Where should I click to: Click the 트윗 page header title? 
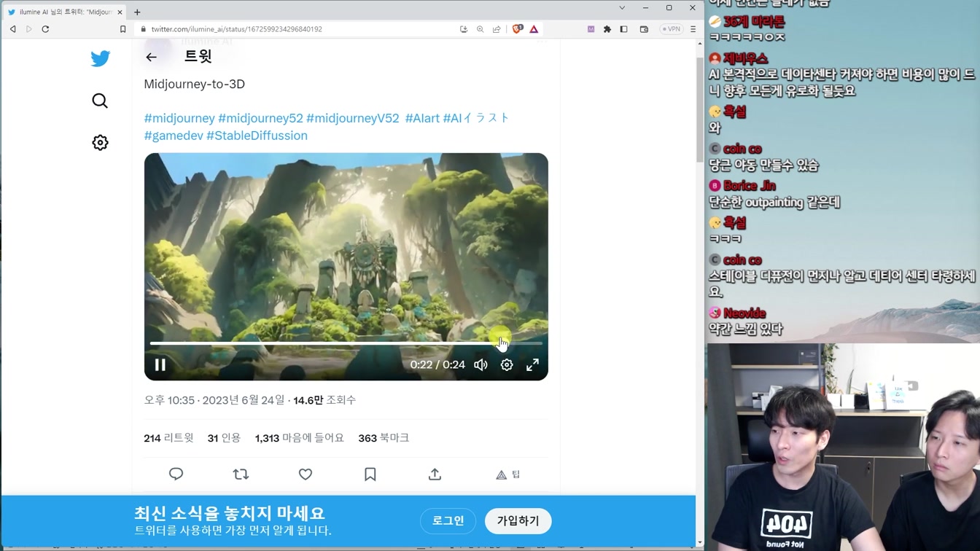tap(198, 56)
